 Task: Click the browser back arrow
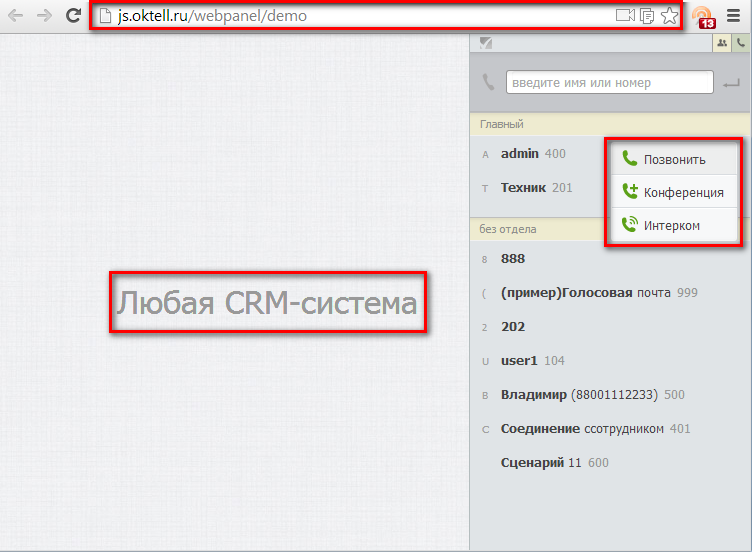tap(15, 15)
